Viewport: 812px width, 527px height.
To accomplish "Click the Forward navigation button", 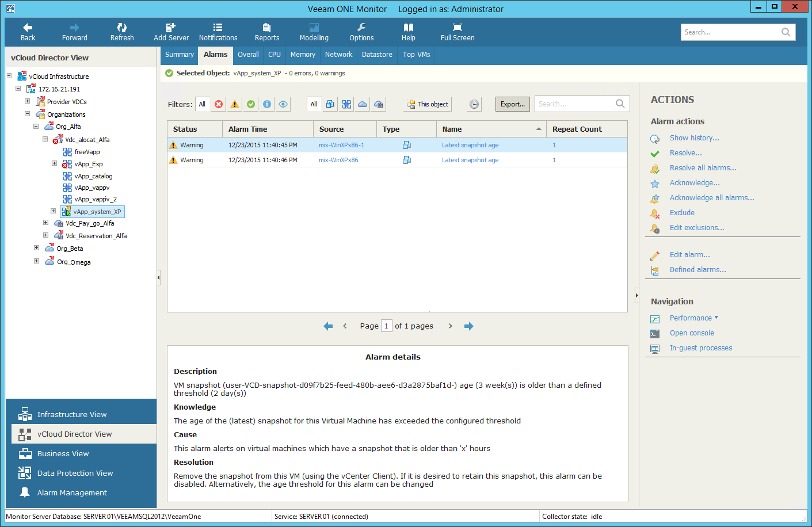I will pyautogui.click(x=75, y=32).
